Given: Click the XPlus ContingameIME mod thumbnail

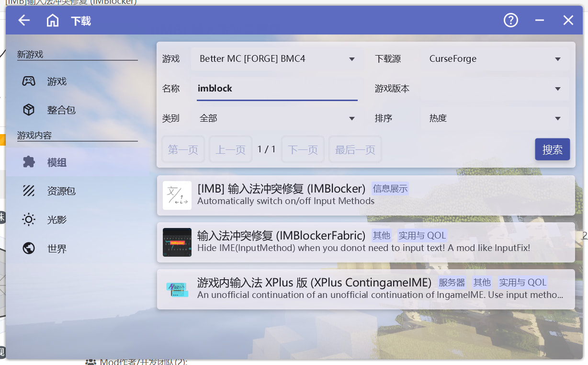Looking at the screenshot, I should pyautogui.click(x=177, y=289).
